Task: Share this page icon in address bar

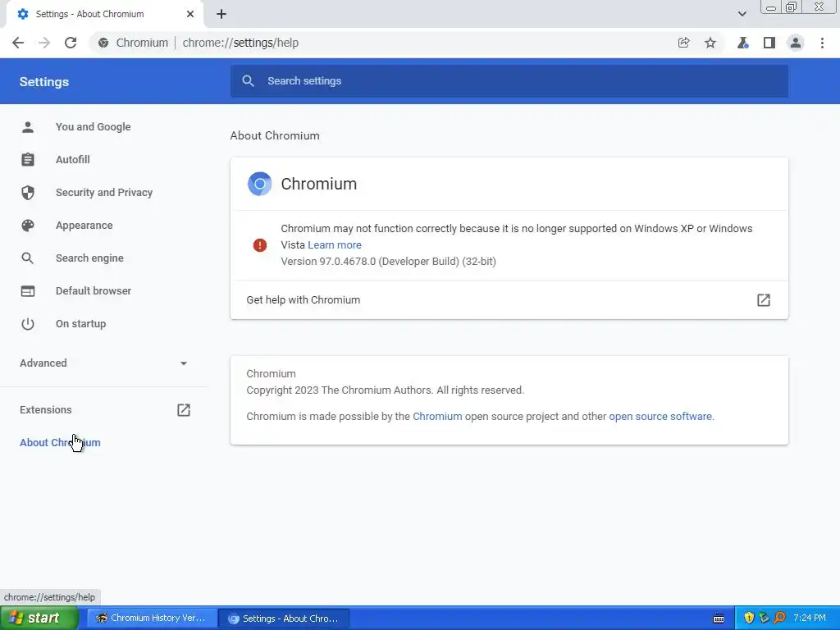Action: click(x=683, y=43)
